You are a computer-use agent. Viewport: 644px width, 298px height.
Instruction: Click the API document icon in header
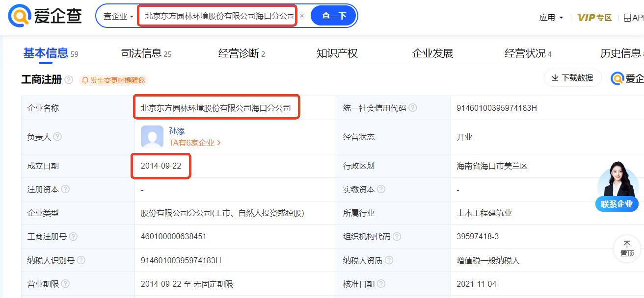(x=627, y=18)
